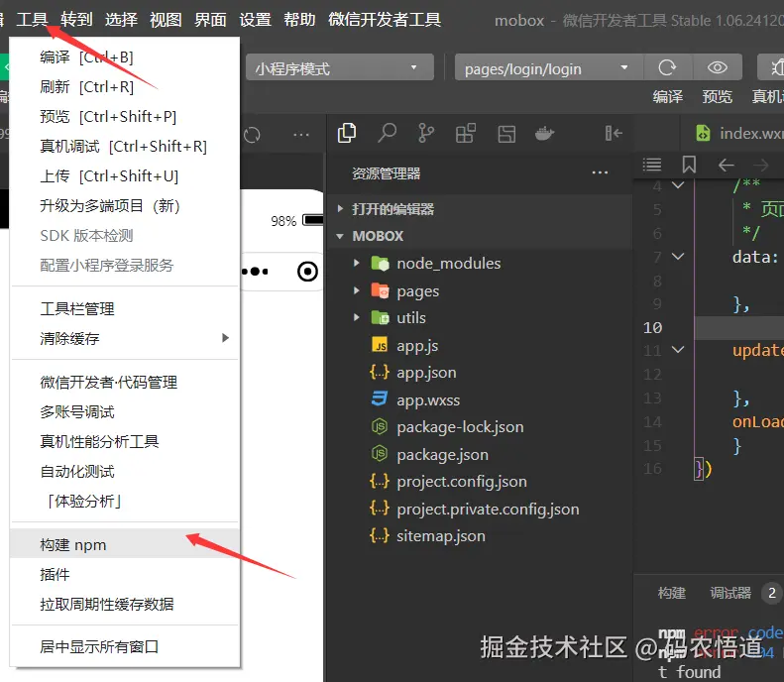Open the resource manager more actions dots

pos(600,173)
